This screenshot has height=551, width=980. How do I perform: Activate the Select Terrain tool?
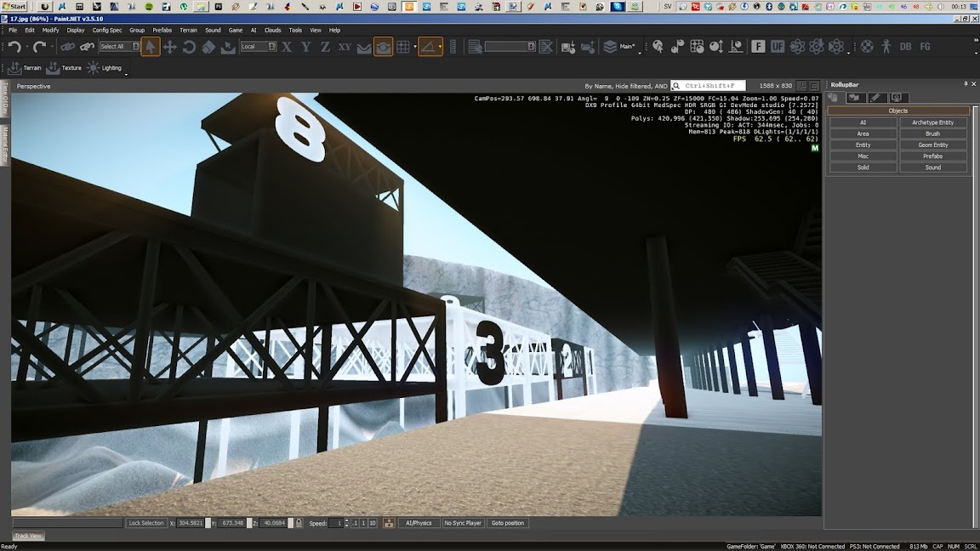[227, 47]
